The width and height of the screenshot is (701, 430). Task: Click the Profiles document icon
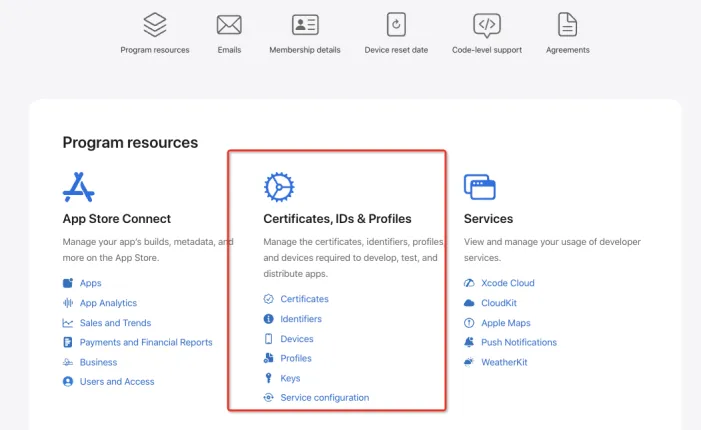[x=268, y=358]
